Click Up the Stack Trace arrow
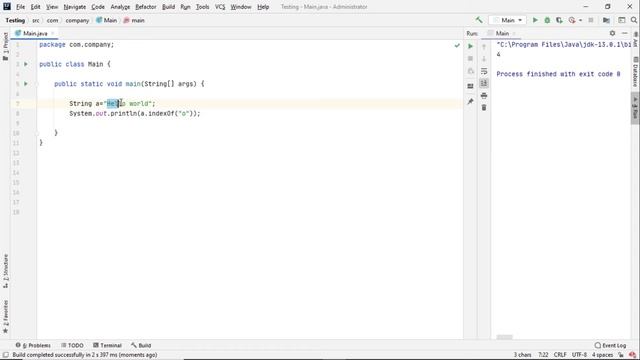This screenshot has width=640, height=360. tap(484, 47)
